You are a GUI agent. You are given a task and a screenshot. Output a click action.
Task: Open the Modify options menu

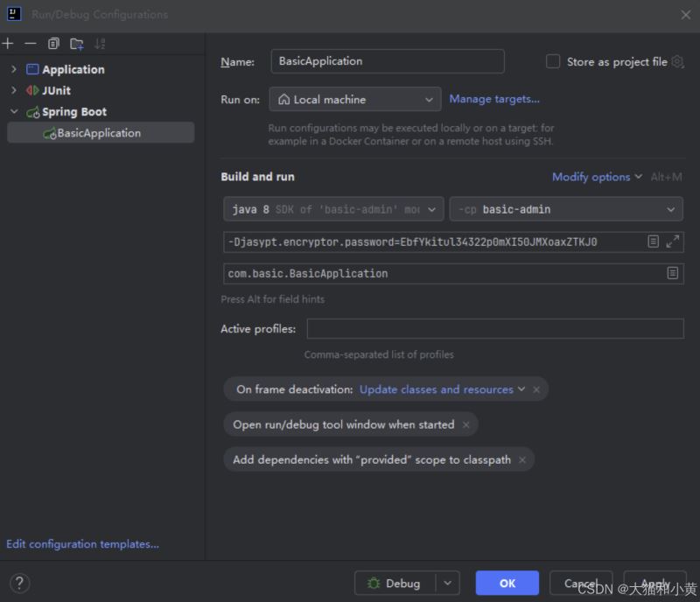pyautogui.click(x=597, y=177)
